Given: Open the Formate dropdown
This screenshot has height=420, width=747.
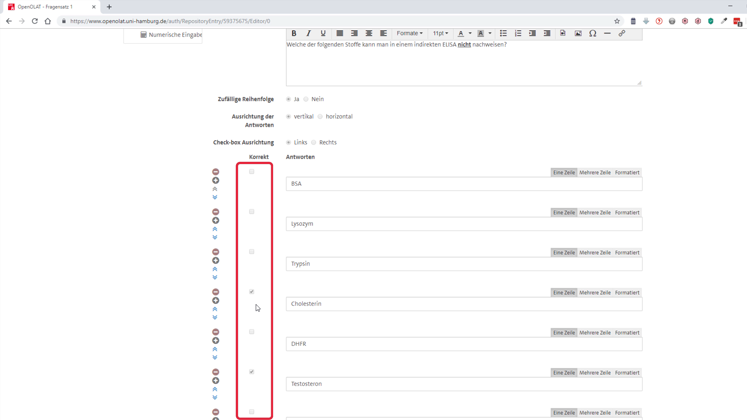Looking at the screenshot, I should coord(409,33).
